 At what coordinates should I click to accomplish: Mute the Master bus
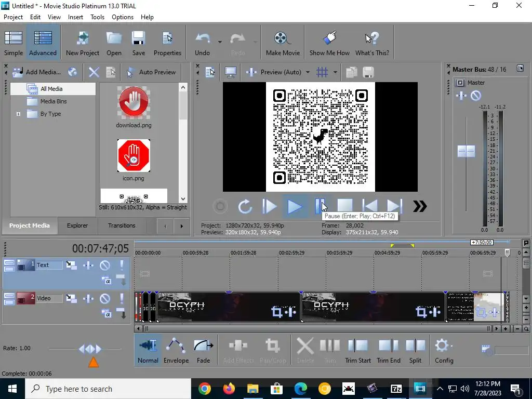(476, 96)
